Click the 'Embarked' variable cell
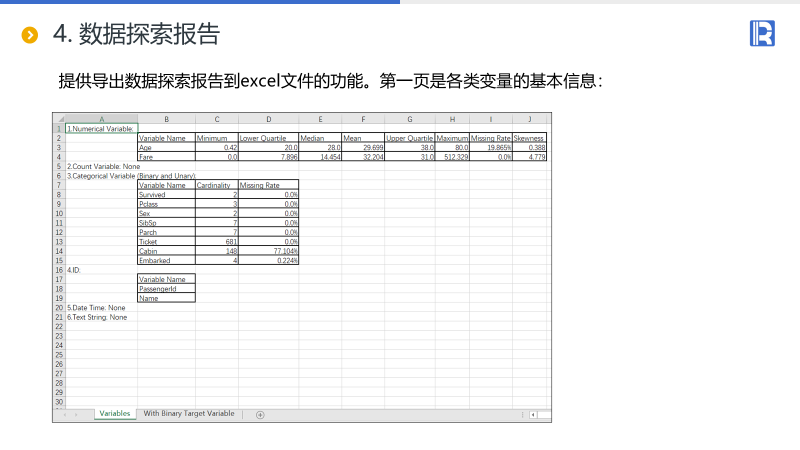This screenshot has width=800, height=450. [x=166, y=261]
